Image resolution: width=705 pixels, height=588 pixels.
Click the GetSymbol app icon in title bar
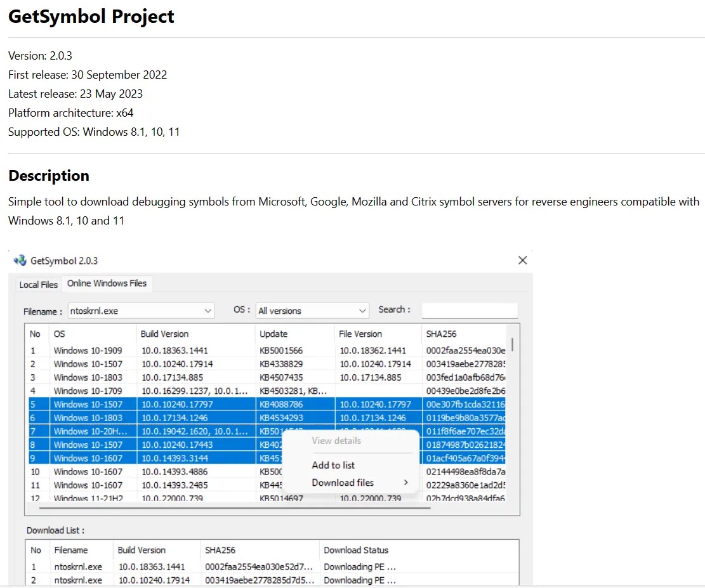(20, 260)
